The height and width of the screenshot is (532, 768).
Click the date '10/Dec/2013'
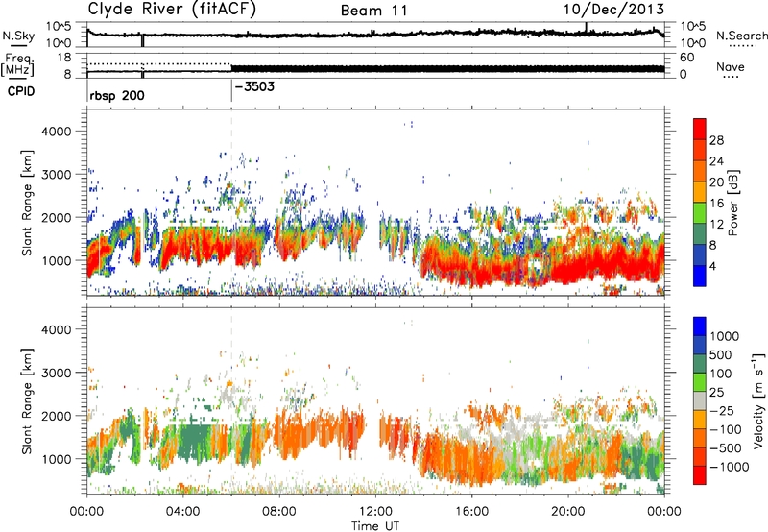point(613,9)
